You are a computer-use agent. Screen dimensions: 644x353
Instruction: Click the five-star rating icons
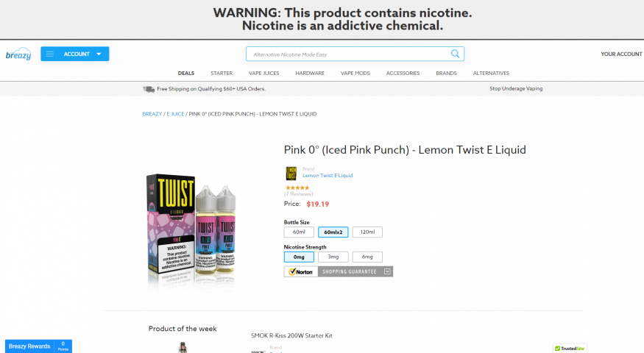tap(297, 188)
